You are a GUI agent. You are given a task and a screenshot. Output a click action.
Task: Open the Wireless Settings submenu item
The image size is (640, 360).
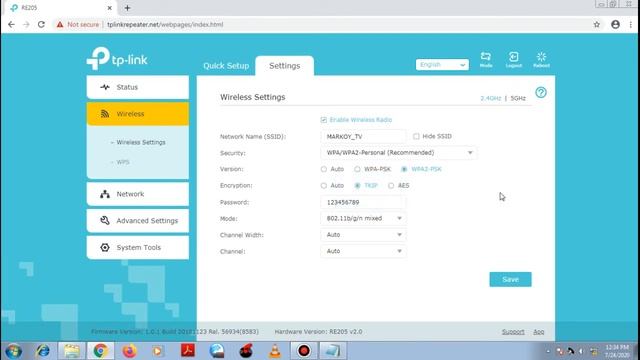[x=141, y=142]
